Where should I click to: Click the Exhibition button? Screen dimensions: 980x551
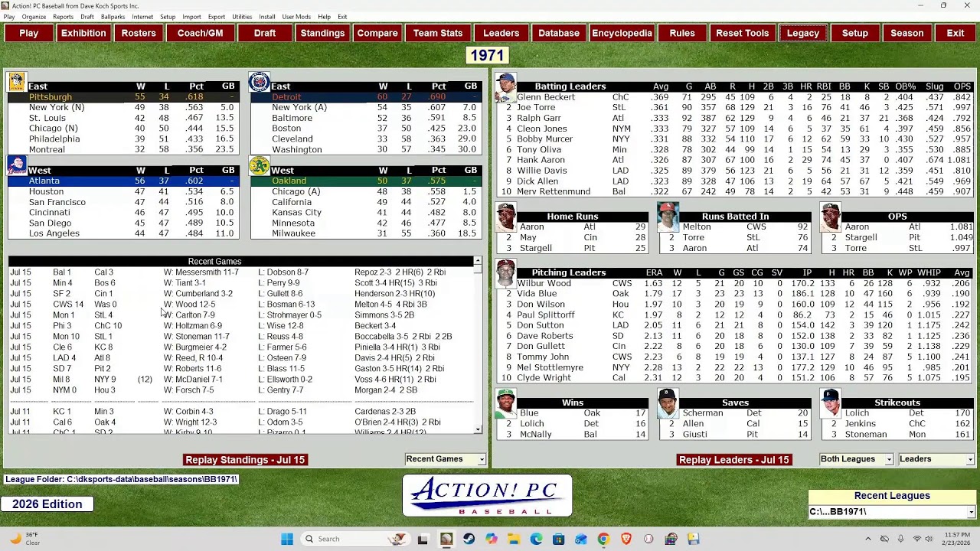pyautogui.click(x=83, y=33)
